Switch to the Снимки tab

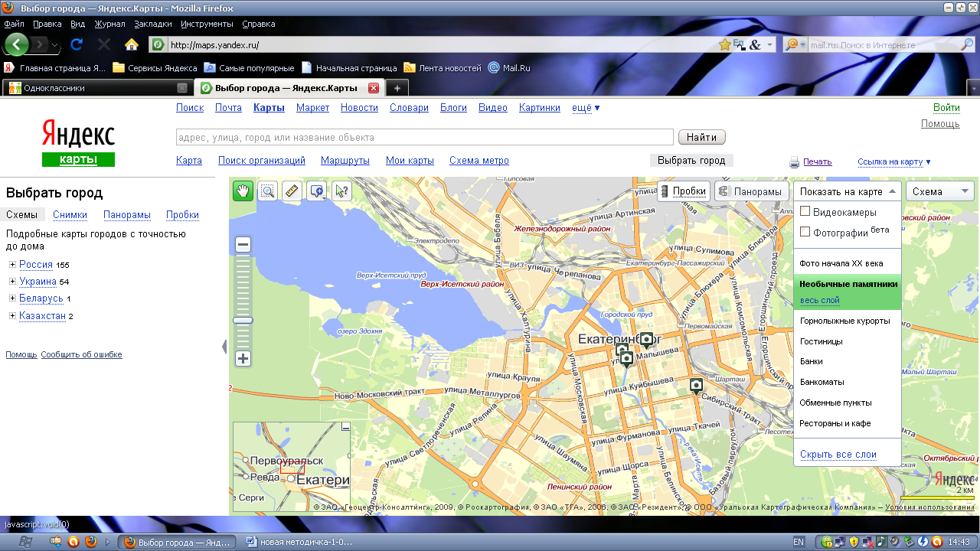[70, 215]
